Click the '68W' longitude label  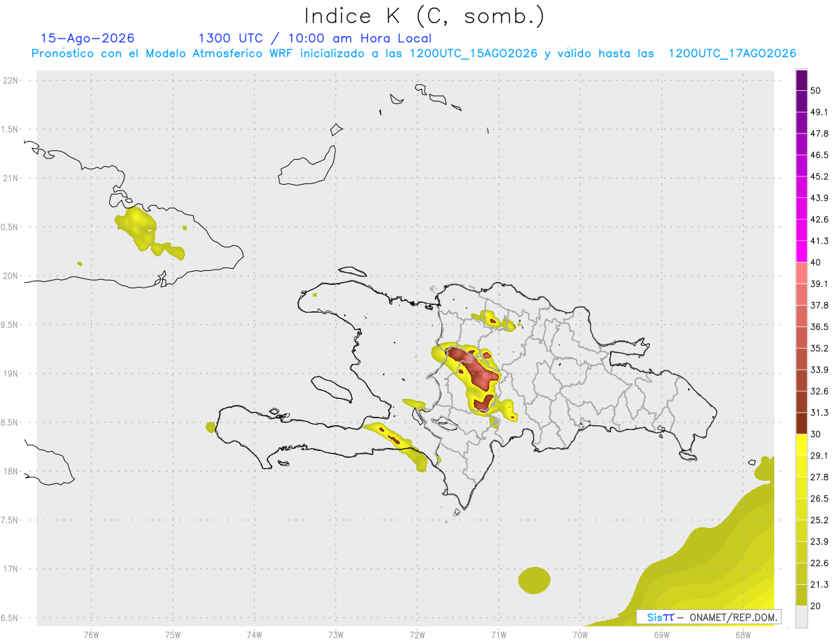tap(742, 634)
